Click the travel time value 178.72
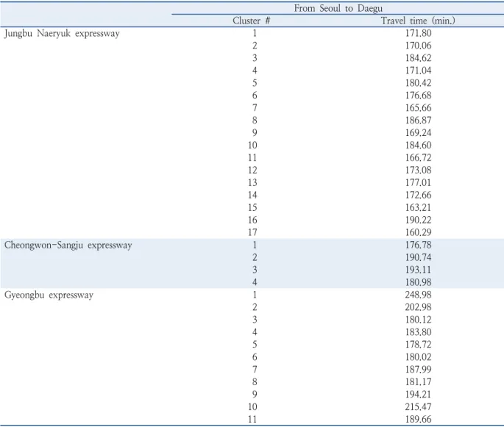 click(418, 345)
